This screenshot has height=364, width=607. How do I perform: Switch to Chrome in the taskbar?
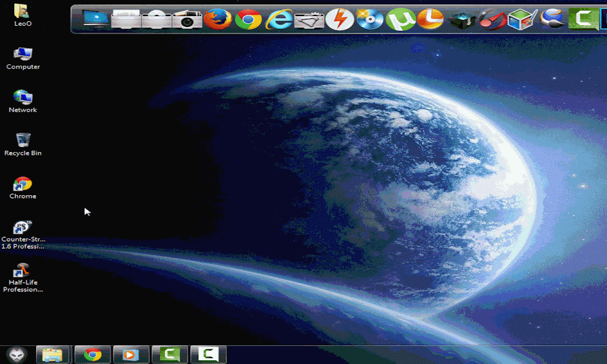click(x=93, y=354)
